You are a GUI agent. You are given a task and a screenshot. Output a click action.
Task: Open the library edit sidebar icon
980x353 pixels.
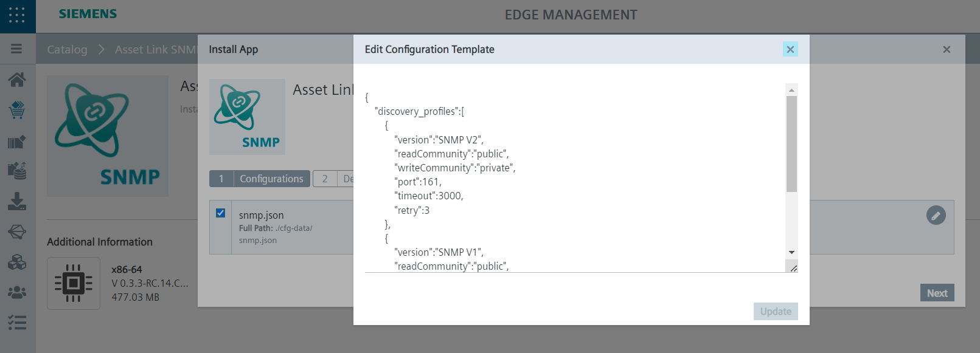coord(17,142)
